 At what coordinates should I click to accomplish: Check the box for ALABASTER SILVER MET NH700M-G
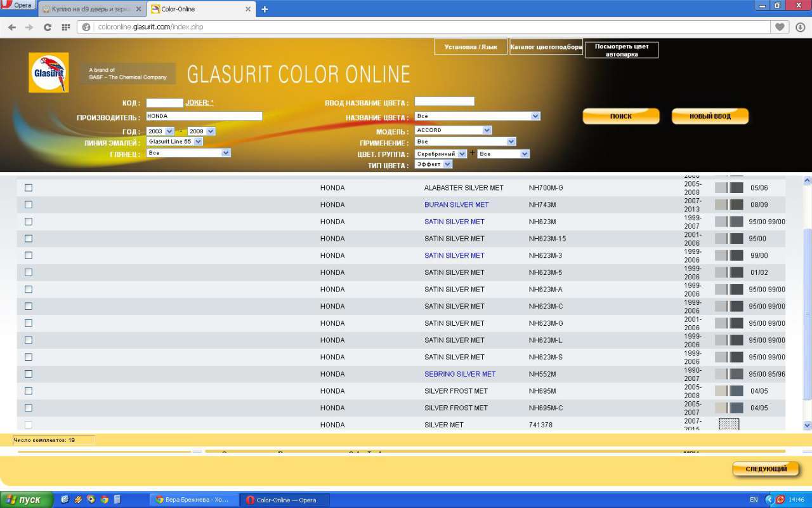29,188
